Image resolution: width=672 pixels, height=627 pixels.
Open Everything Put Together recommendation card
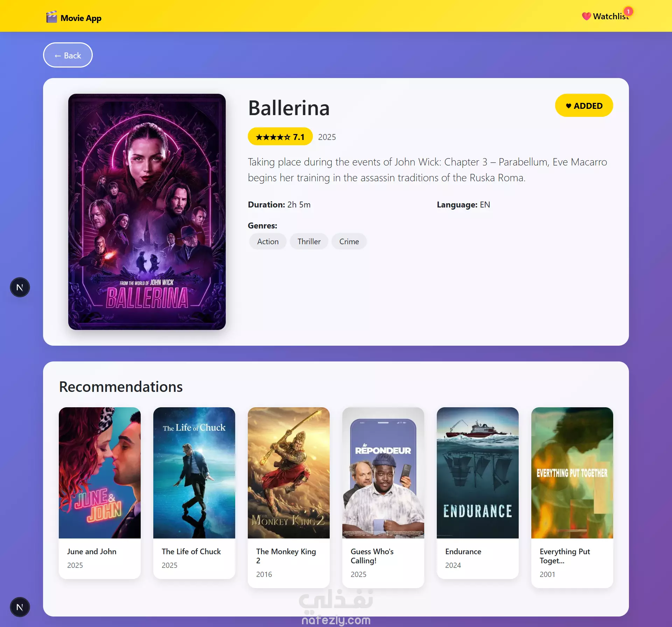(572, 497)
